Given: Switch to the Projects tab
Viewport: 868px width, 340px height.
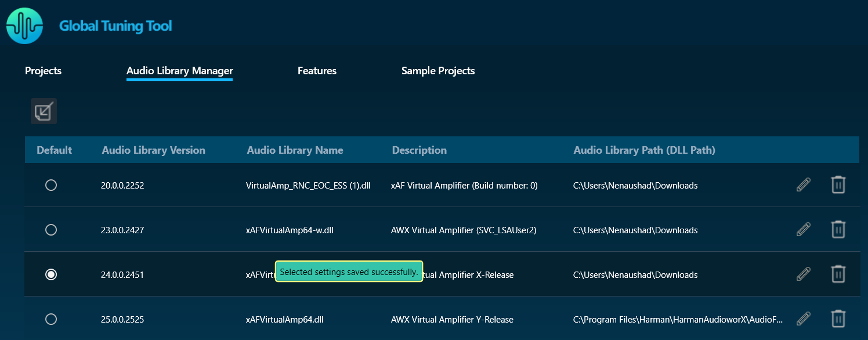Looking at the screenshot, I should tap(43, 71).
